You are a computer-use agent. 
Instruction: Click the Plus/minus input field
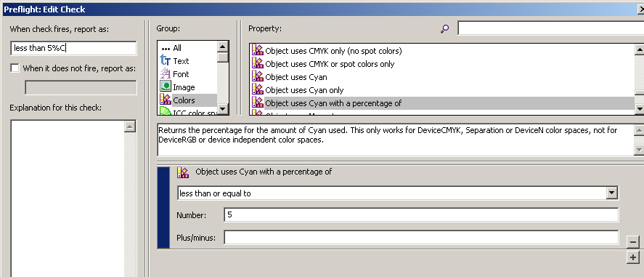(x=421, y=237)
